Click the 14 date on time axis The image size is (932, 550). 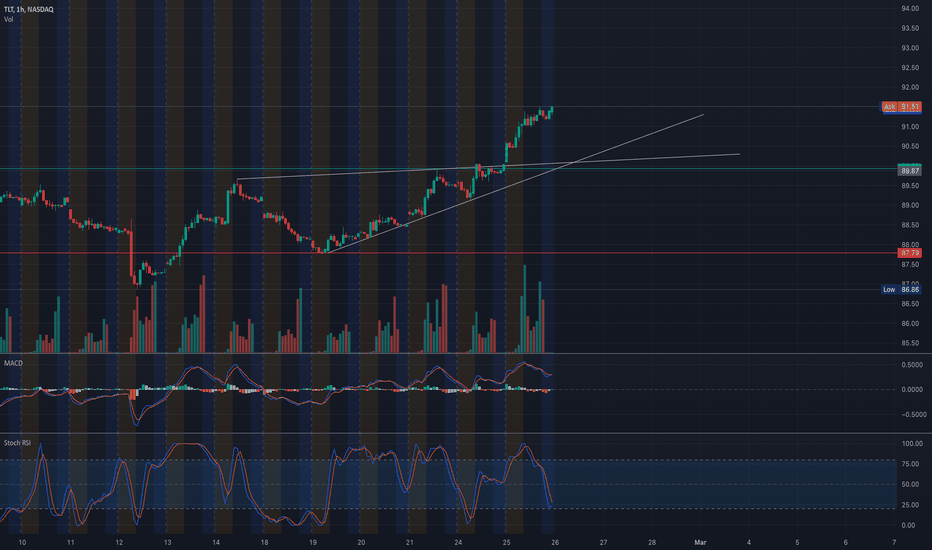[x=216, y=542]
